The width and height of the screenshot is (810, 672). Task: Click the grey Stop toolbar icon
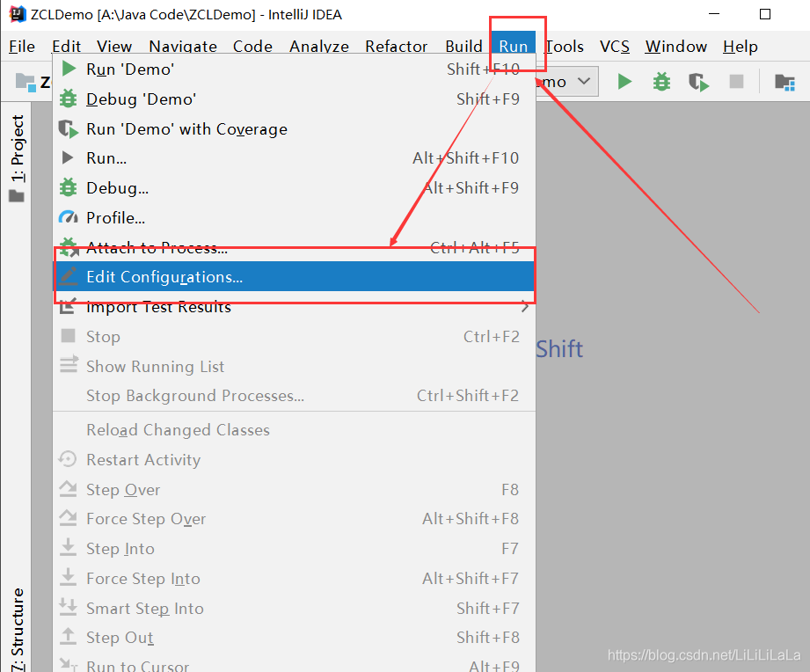coord(736,82)
